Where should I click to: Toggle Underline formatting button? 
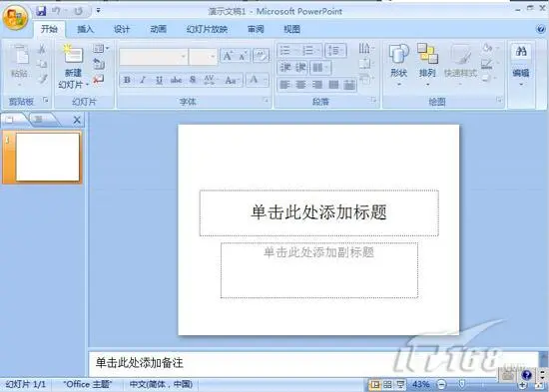pyautogui.click(x=160, y=80)
